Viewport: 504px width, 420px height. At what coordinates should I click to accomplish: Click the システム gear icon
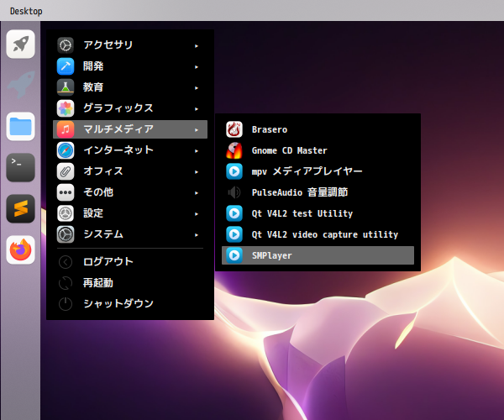pos(66,234)
